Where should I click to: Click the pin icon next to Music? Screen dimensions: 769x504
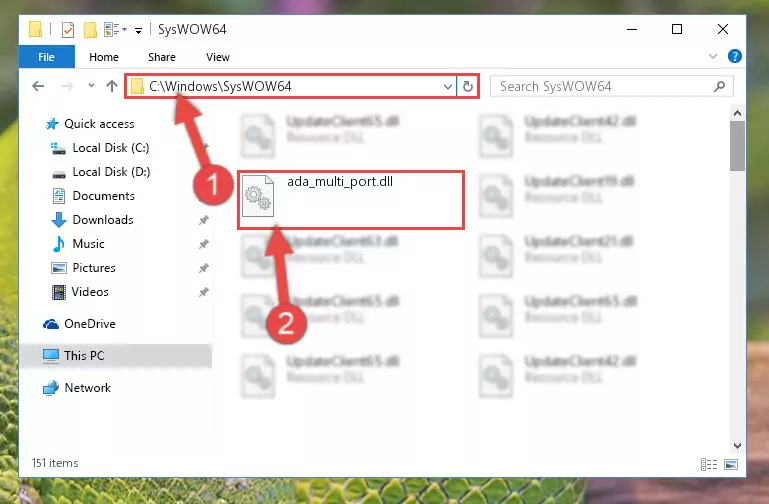coord(204,244)
